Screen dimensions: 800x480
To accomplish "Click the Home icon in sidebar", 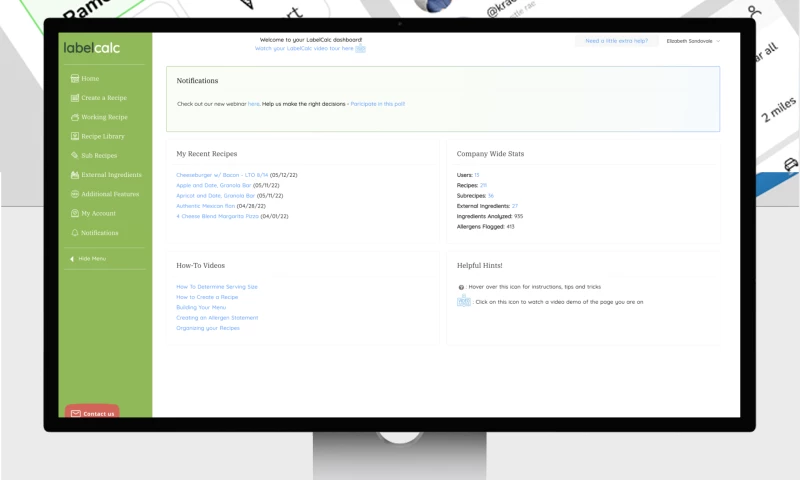I will [74, 78].
